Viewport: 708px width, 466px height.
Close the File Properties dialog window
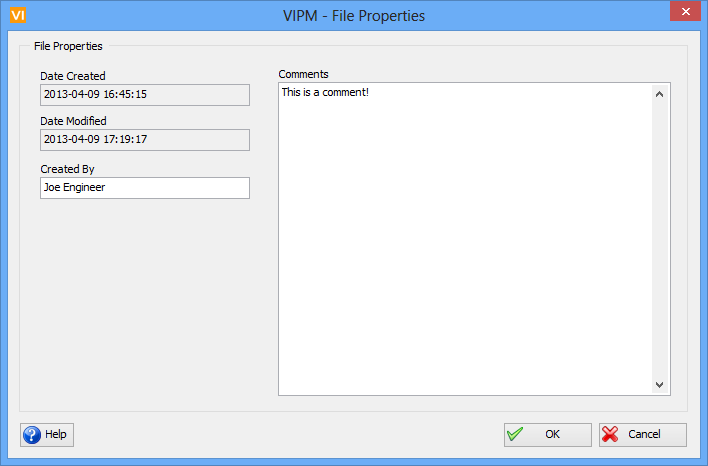(x=684, y=12)
